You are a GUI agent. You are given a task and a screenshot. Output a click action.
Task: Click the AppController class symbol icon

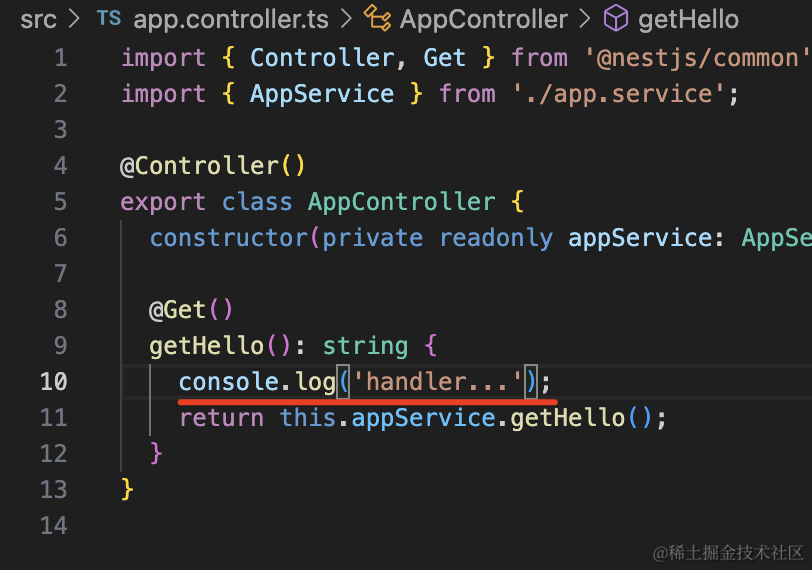coord(377,18)
